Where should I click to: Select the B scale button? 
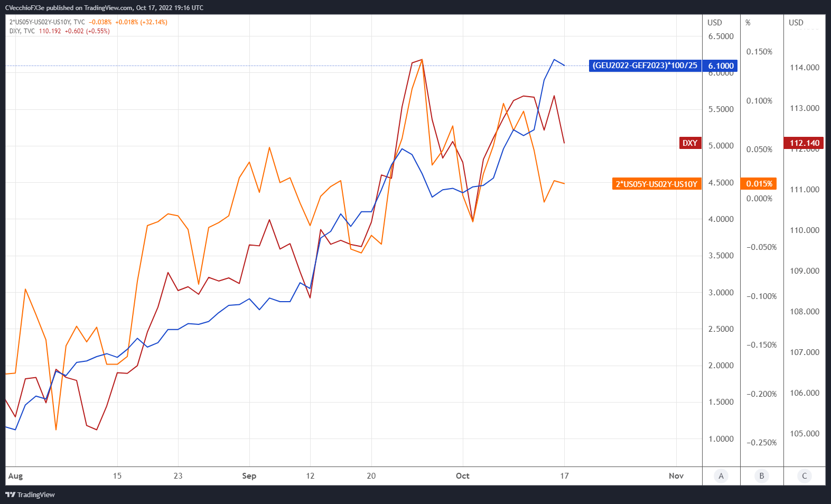click(762, 476)
